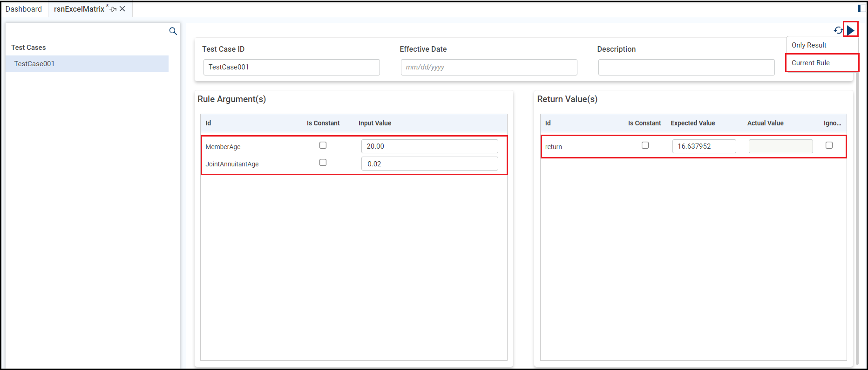This screenshot has width=868, height=370.
Task: Select TestCase001 in Test Cases list
Action: (87, 64)
